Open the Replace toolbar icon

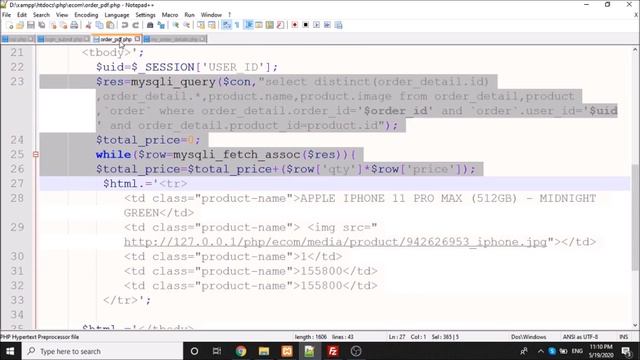coord(161,25)
